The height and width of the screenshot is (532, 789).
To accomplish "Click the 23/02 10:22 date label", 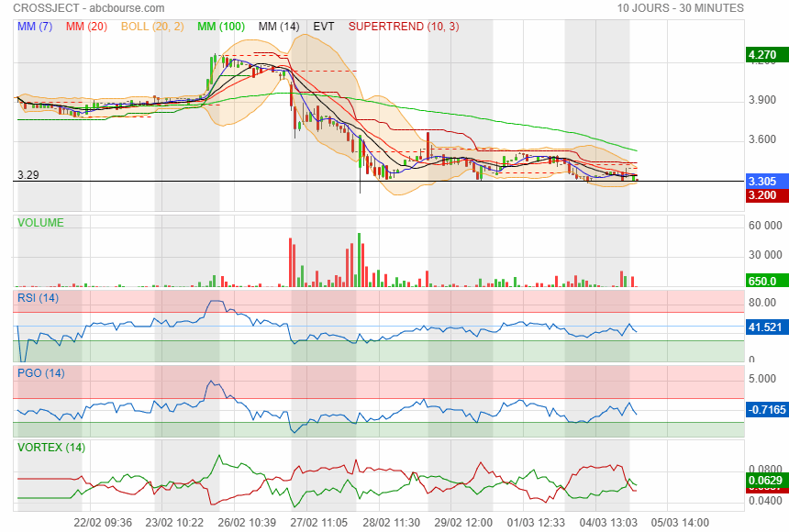I will click(174, 523).
